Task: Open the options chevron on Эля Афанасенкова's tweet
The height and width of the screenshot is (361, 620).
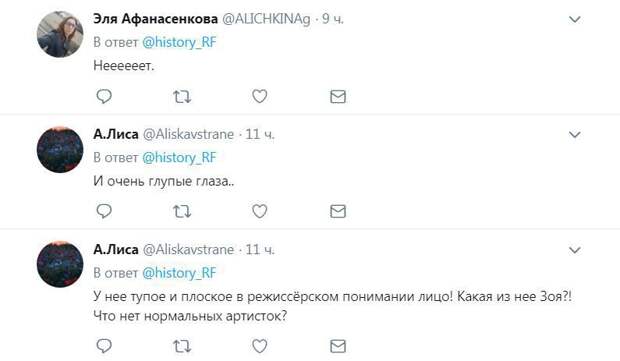Action: pyautogui.click(x=575, y=19)
